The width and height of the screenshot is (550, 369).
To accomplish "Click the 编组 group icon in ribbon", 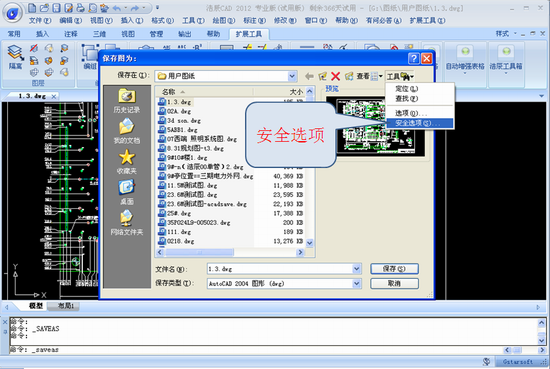I will pyautogui.click(x=90, y=56).
